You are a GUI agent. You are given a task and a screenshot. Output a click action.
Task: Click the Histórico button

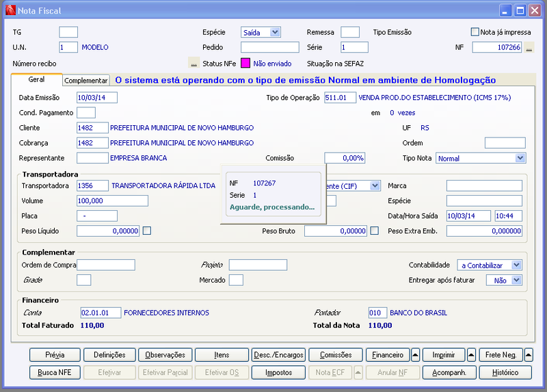point(505,372)
